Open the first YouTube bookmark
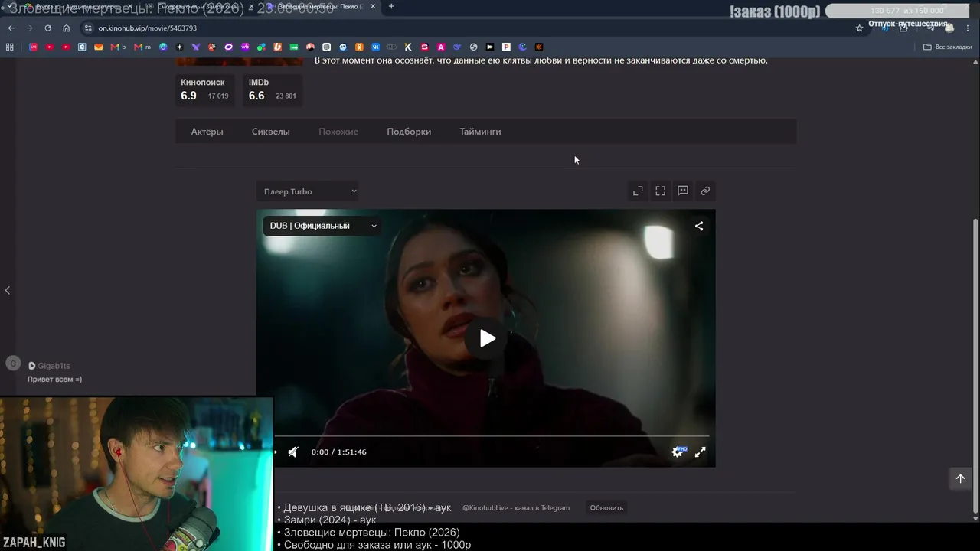Screen dimensions: 980x551 [50, 47]
